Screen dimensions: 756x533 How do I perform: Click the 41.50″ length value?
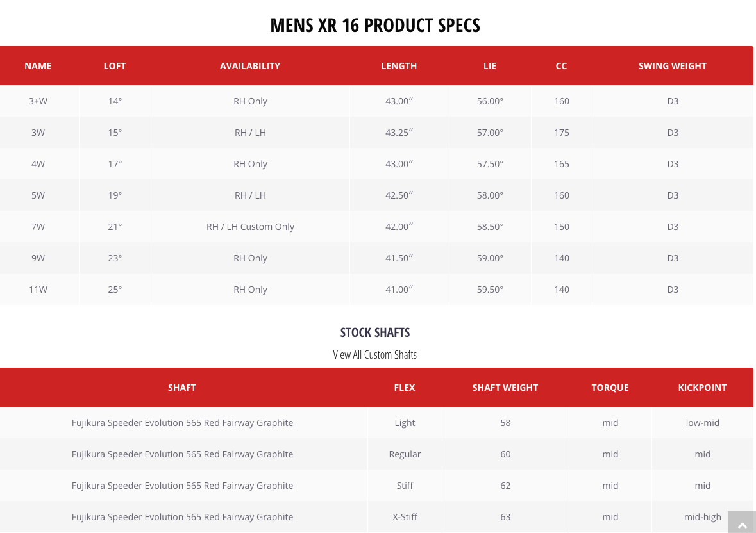click(399, 258)
